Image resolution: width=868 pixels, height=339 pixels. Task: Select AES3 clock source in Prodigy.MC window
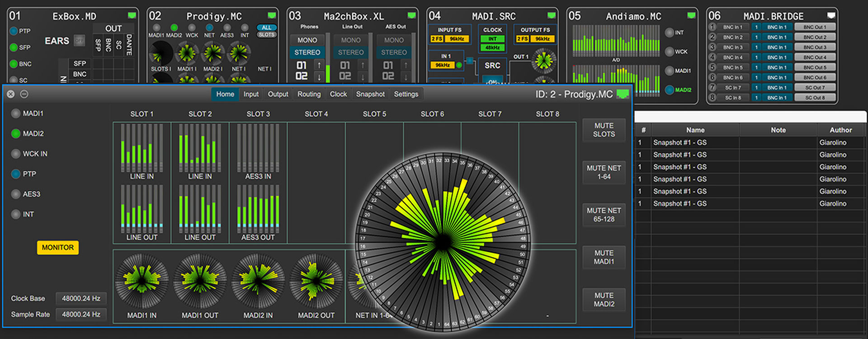pyautogui.click(x=16, y=194)
